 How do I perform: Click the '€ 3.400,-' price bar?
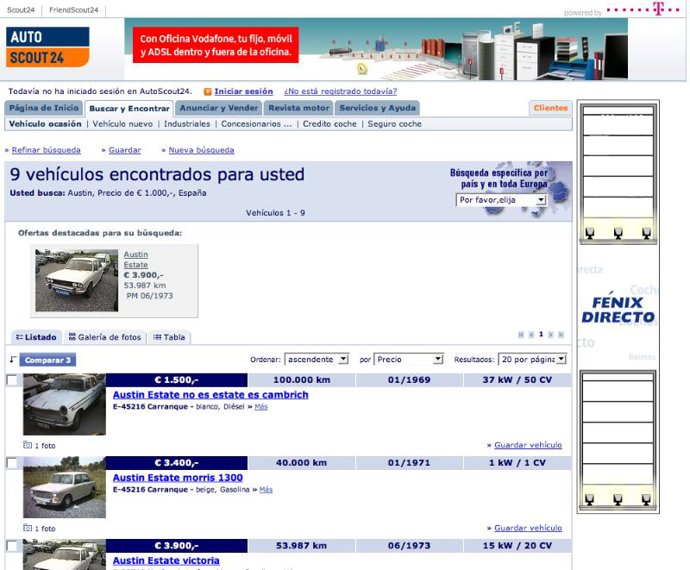[176, 463]
